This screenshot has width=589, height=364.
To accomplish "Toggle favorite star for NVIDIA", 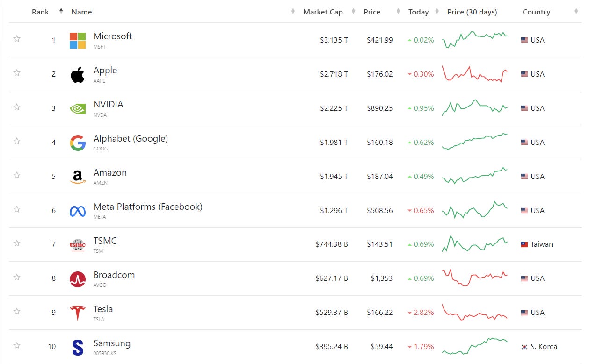I will (x=17, y=107).
